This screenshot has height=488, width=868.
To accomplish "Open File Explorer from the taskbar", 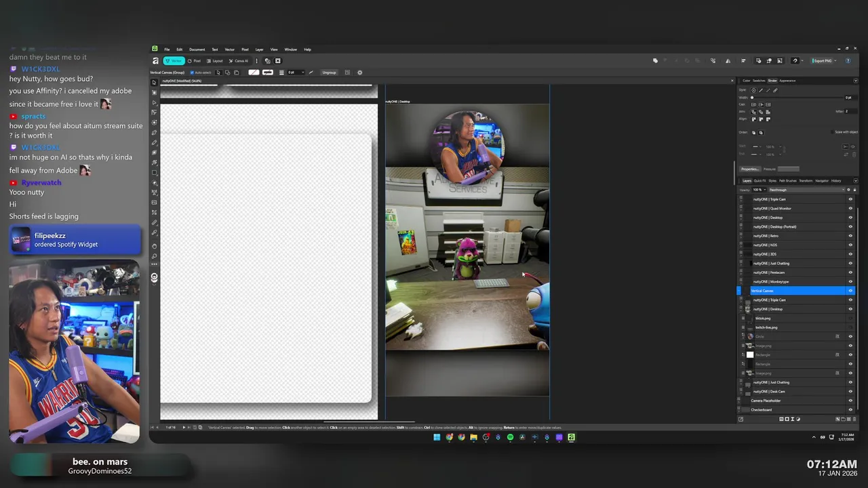I will coord(473,437).
